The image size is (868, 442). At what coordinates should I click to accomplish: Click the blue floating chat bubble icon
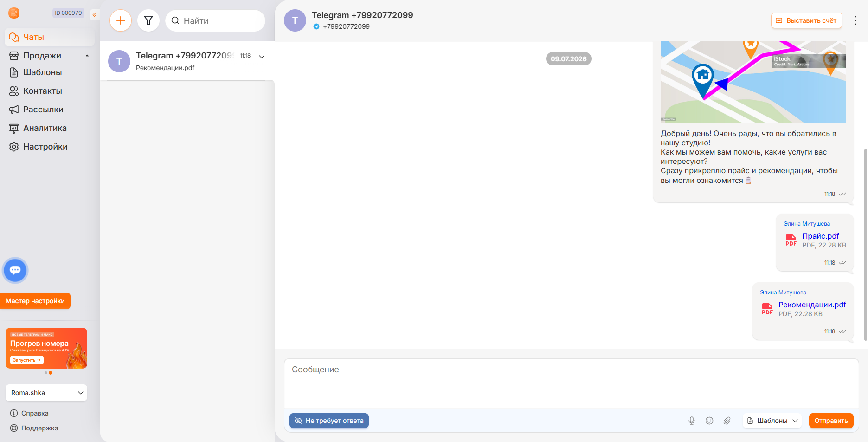15,270
